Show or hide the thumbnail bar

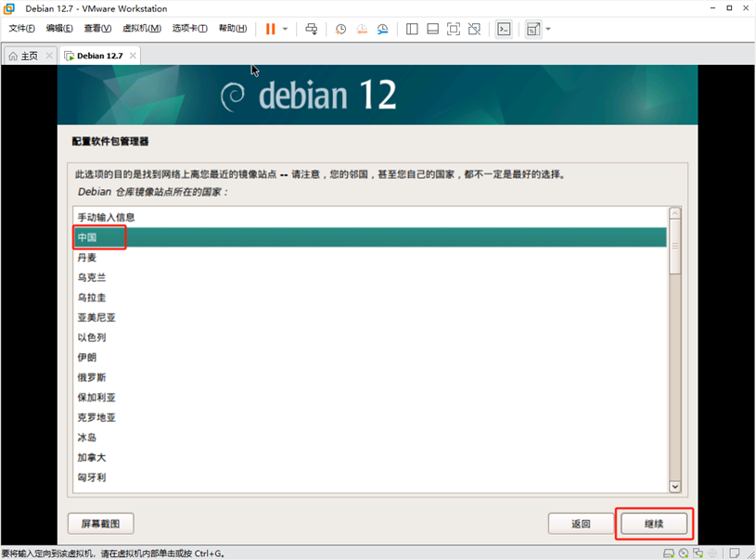[433, 29]
